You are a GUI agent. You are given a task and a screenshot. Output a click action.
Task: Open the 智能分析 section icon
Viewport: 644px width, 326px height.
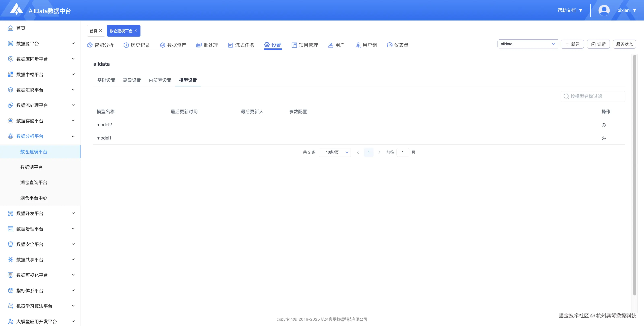(90, 45)
